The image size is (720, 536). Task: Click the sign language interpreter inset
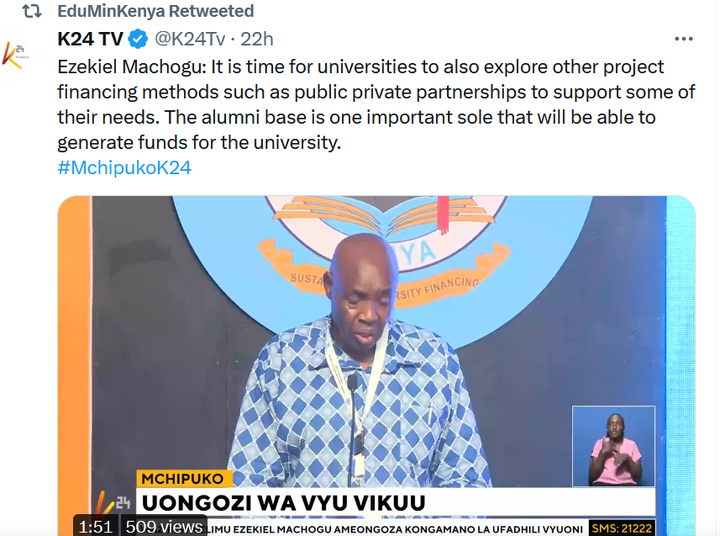coord(613,446)
